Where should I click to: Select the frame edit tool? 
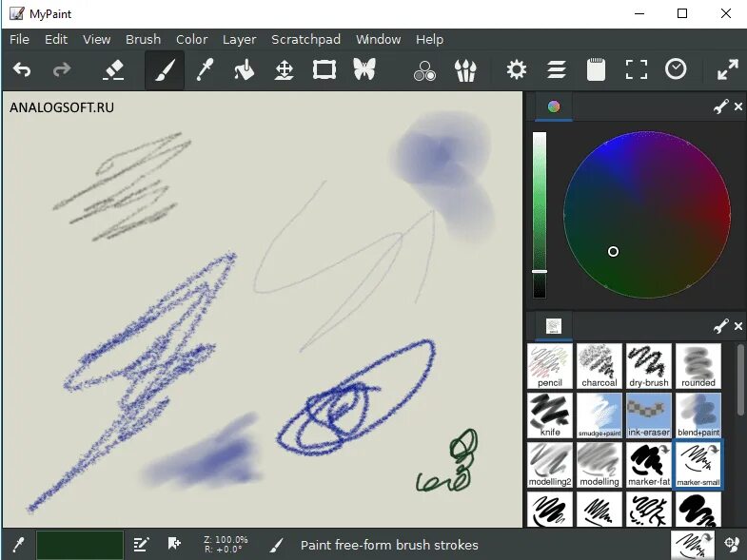[x=324, y=70]
